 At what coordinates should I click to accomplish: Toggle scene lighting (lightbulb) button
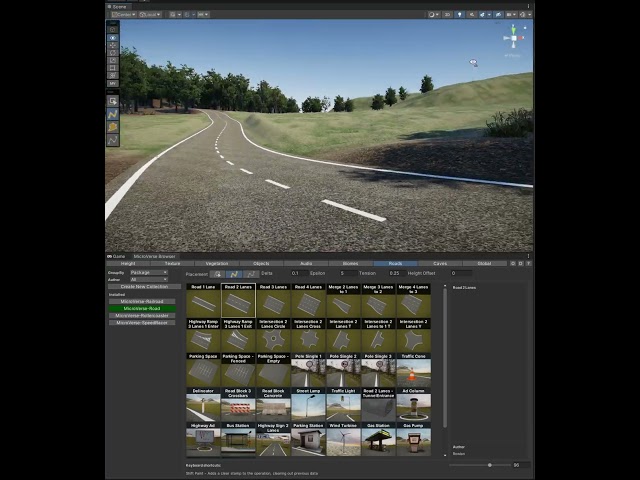click(460, 14)
